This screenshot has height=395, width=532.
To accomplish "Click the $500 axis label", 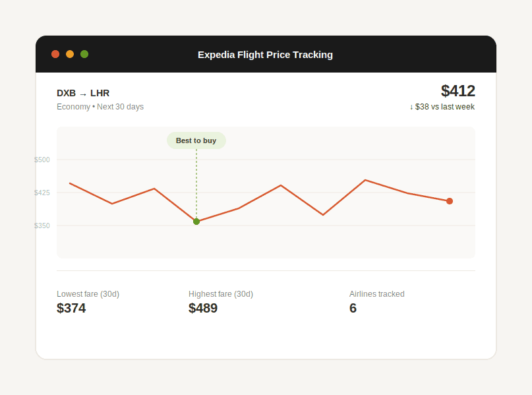I will click(42, 160).
